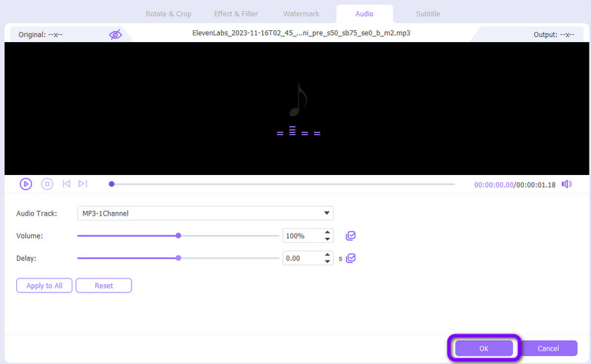Viewport: 591px width, 364px height.
Task: Open the Audio Track dropdown
Action: (205, 213)
